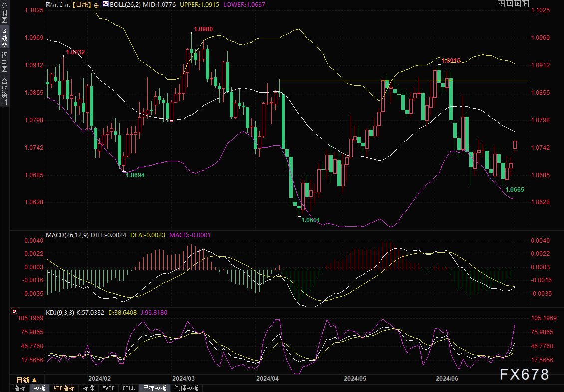
Task: Toggle the 模板 template tab
Action: coord(40,388)
